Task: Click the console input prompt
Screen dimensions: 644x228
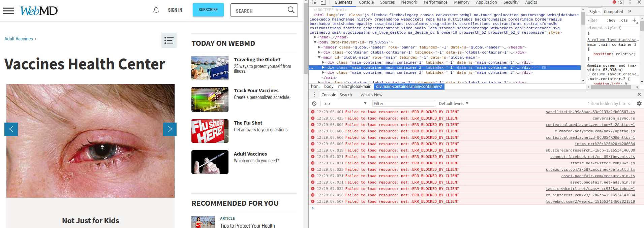Action: [476, 208]
